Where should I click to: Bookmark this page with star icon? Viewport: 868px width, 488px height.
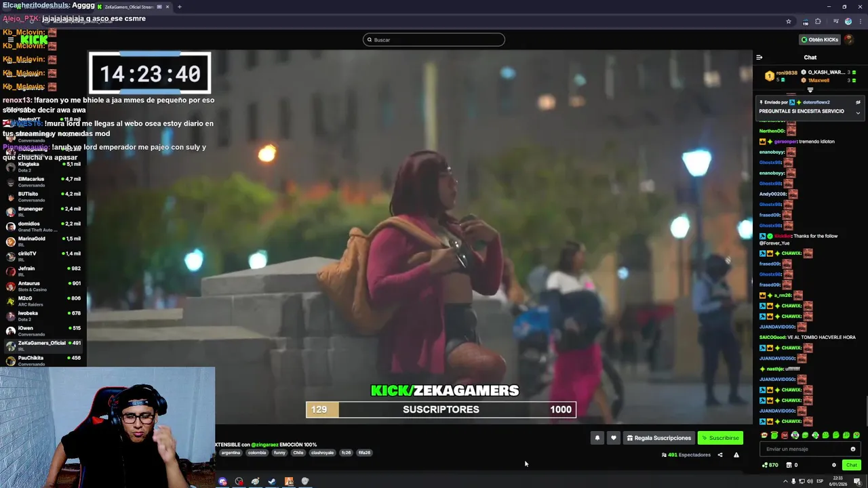(x=789, y=22)
